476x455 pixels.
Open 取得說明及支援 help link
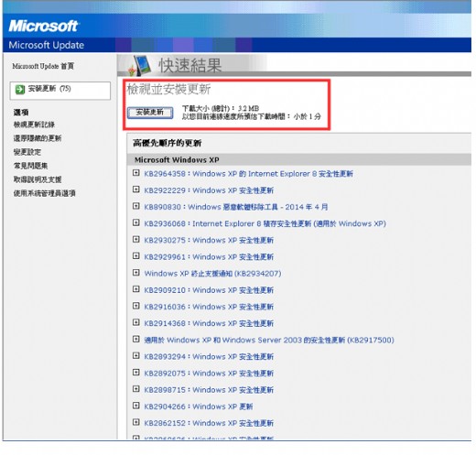tap(38, 179)
